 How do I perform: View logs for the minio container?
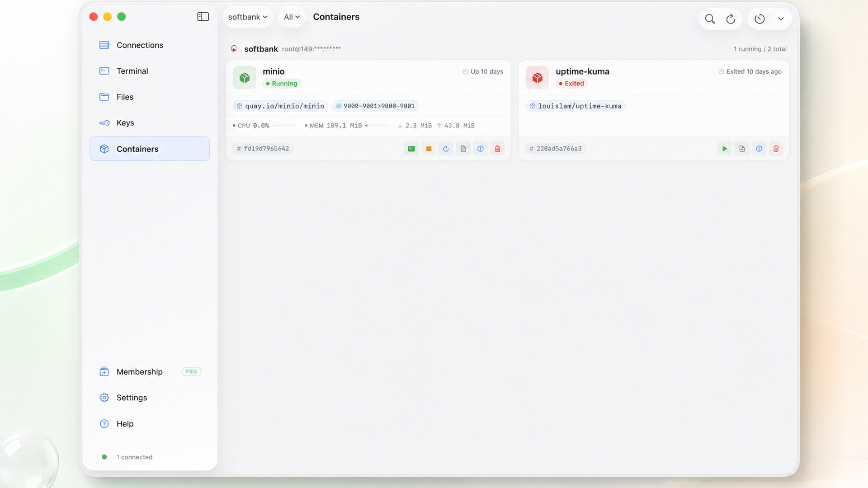463,149
